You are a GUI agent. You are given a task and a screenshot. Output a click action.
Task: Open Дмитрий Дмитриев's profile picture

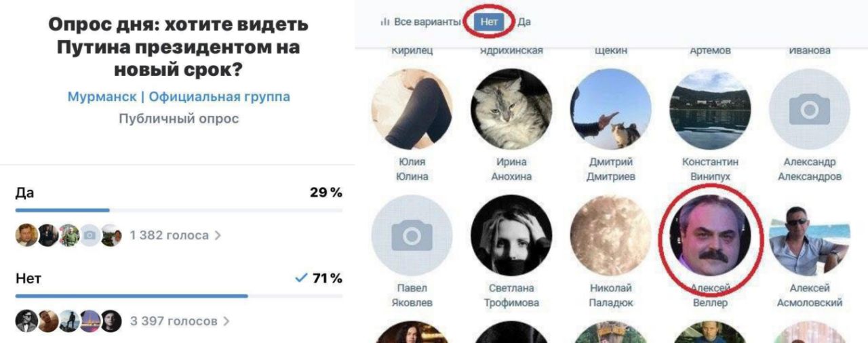click(x=611, y=108)
